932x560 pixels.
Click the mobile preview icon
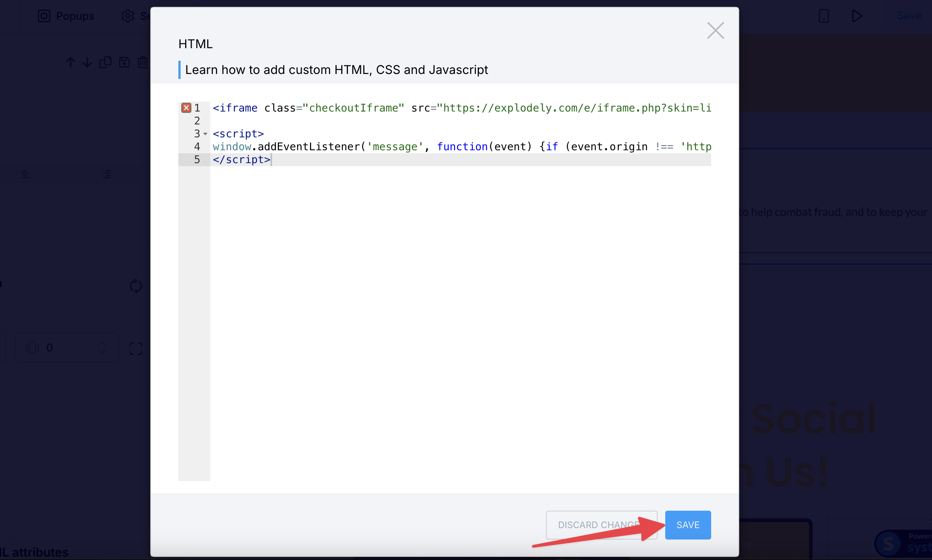click(824, 16)
